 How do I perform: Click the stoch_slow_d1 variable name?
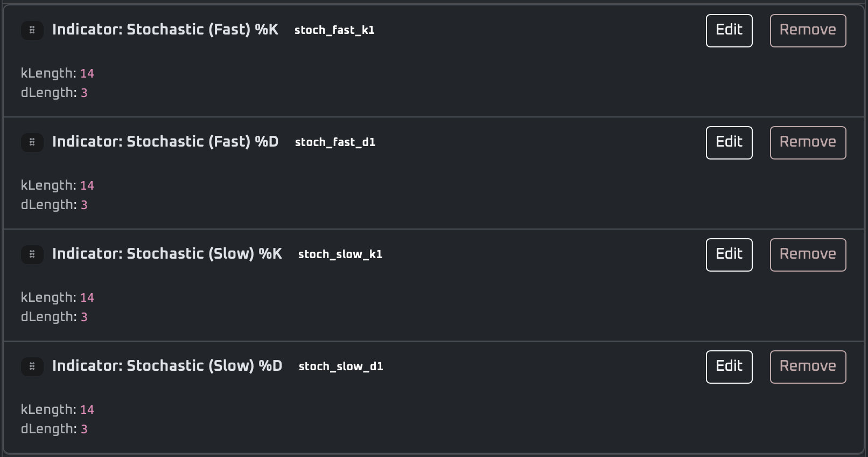[341, 366]
